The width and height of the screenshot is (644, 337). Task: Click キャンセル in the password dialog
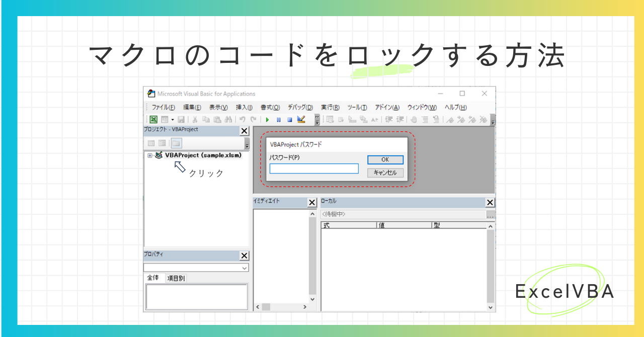[385, 173]
